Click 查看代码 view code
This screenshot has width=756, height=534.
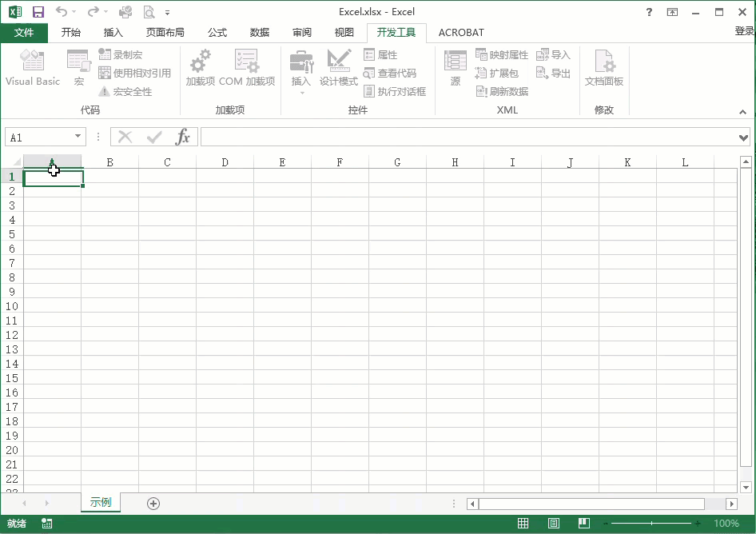[390, 73]
